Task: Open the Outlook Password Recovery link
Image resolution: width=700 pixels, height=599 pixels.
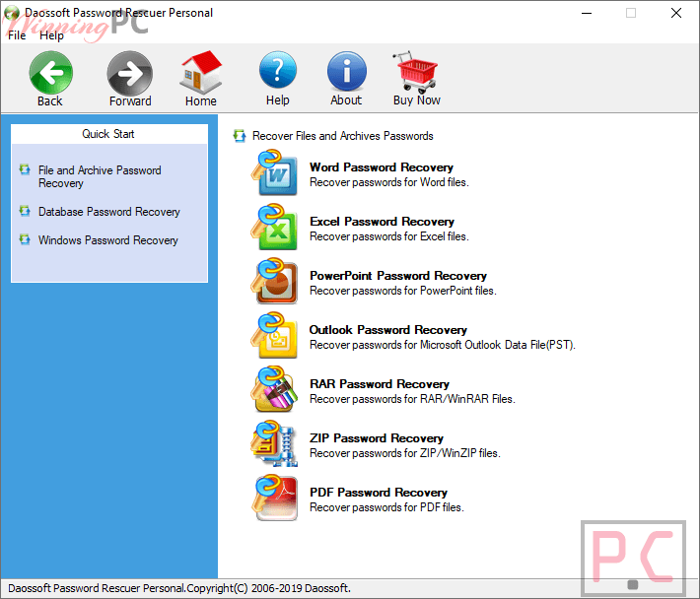Action: (x=388, y=330)
